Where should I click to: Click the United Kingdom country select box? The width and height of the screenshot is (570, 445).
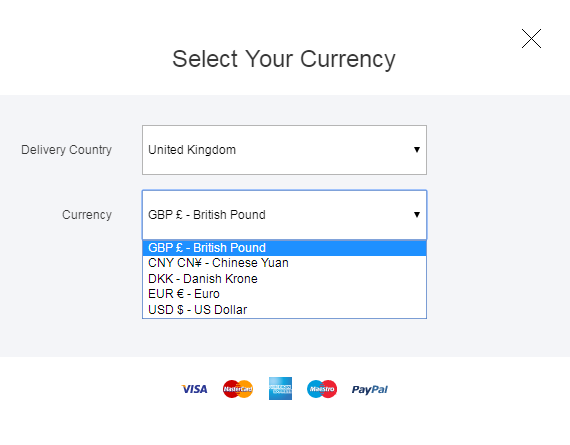284,150
